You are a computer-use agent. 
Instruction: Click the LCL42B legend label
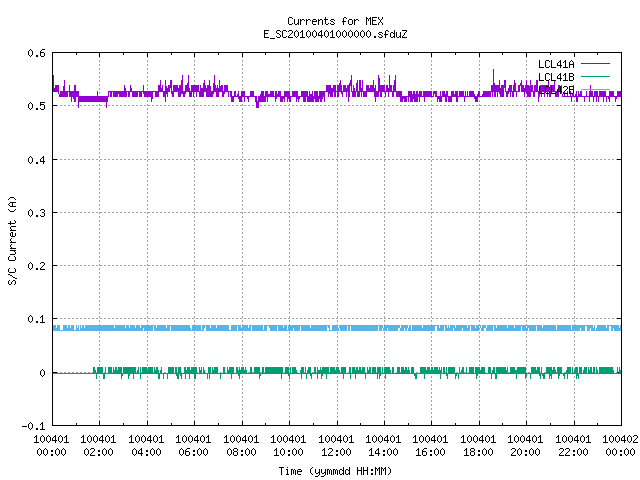click(x=556, y=90)
